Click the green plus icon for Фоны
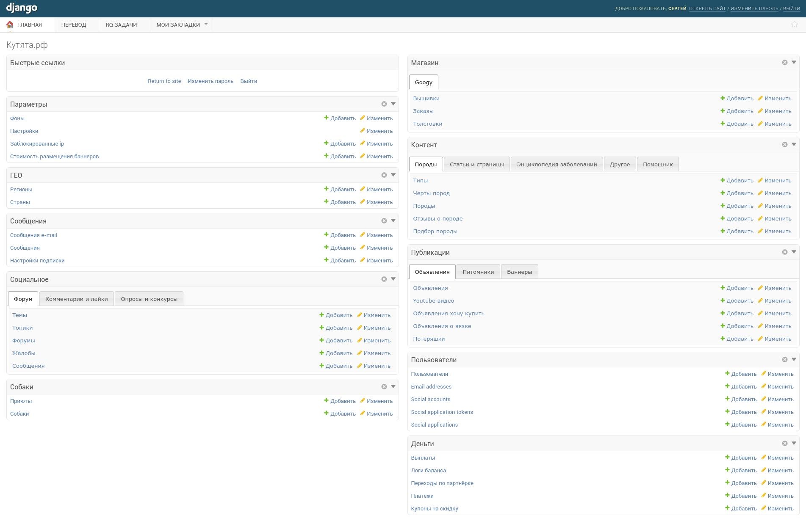 click(326, 118)
